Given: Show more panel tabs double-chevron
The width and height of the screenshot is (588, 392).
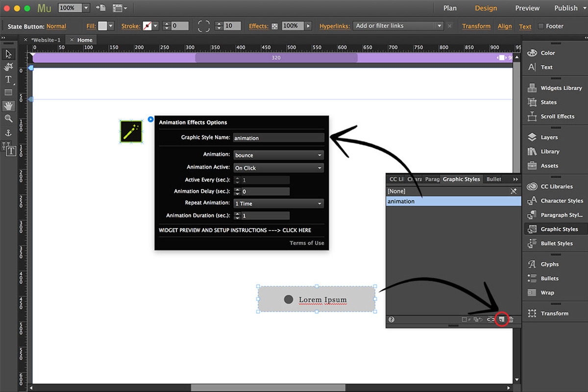Looking at the screenshot, I should click(x=515, y=179).
